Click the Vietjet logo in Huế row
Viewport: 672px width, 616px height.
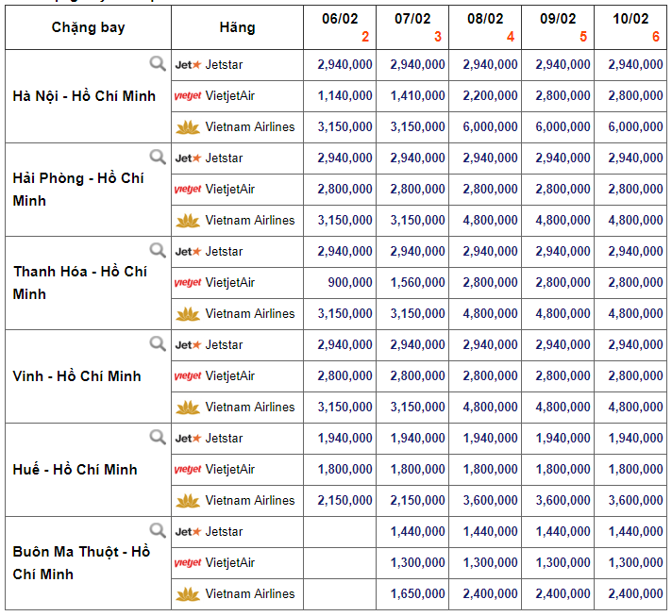(188, 470)
